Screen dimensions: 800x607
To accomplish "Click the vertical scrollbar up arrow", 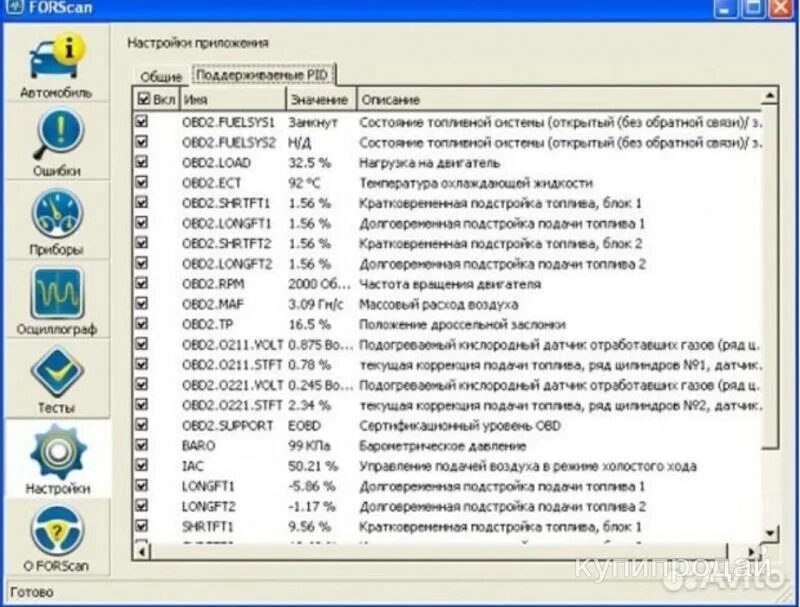I will [x=769, y=96].
